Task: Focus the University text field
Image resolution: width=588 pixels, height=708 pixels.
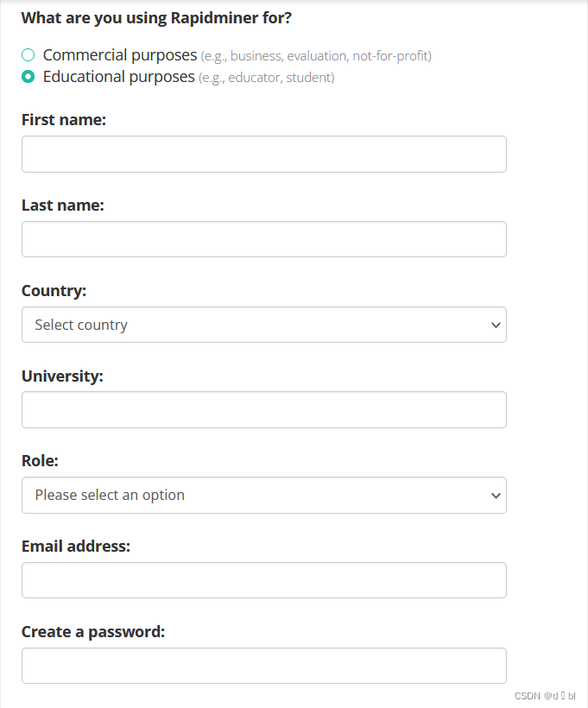Action: click(263, 410)
